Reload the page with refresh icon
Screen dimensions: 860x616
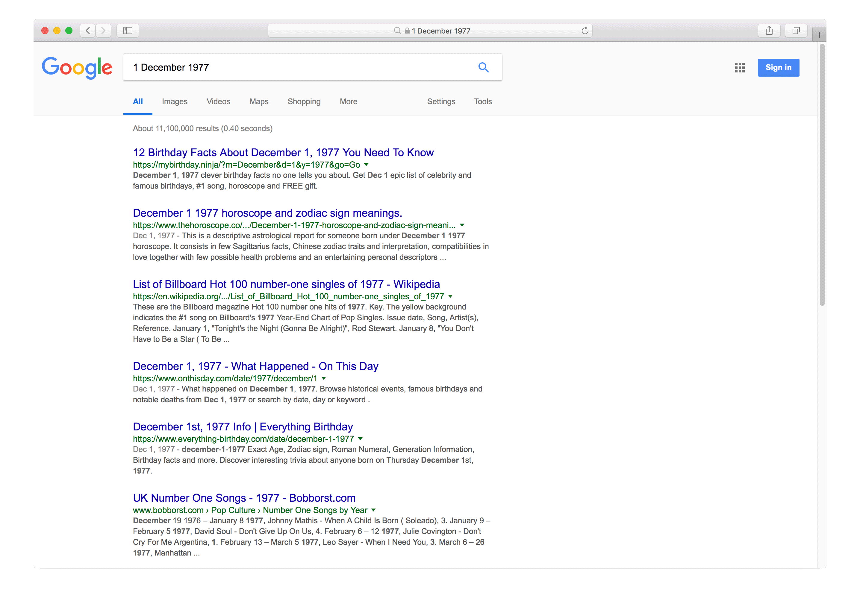(x=585, y=30)
